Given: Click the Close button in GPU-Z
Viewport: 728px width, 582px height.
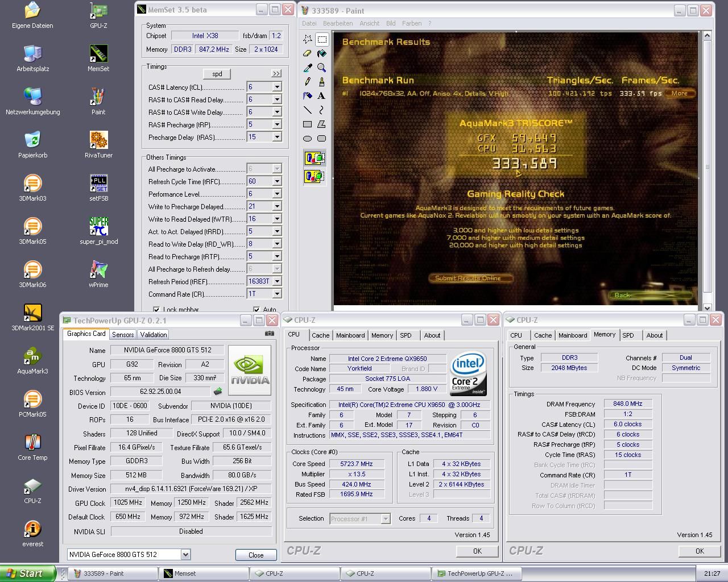Looking at the screenshot, I should 256,555.
